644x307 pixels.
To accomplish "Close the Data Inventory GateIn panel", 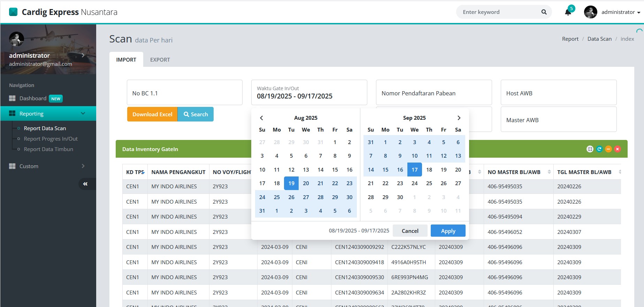I will tap(618, 149).
